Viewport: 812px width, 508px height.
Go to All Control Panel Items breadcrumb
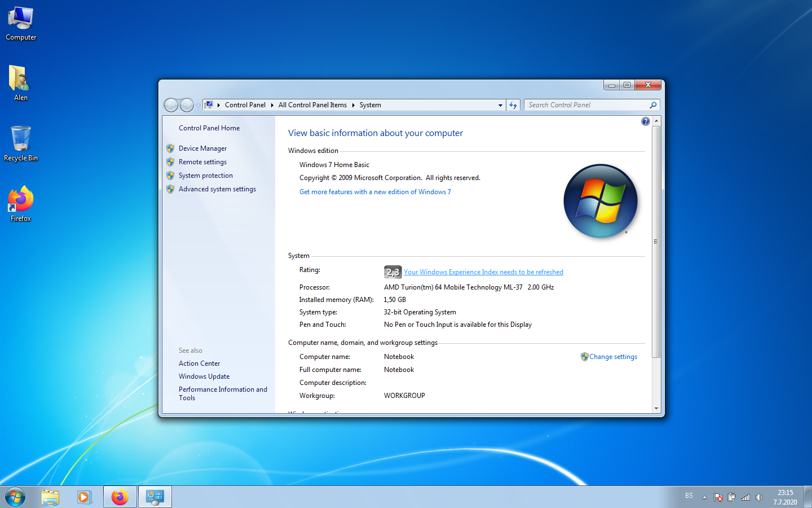coord(312,105)
